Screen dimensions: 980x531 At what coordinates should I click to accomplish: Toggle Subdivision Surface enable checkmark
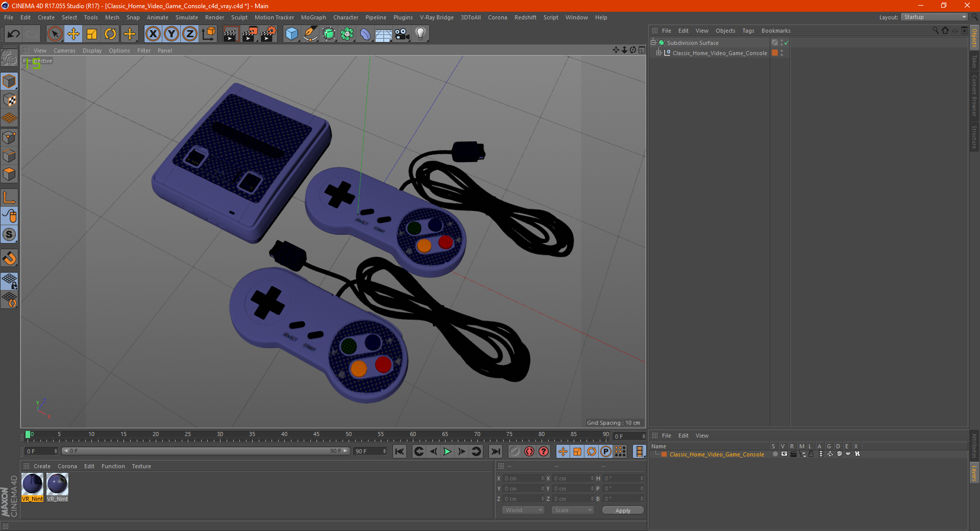pos(787,43)
